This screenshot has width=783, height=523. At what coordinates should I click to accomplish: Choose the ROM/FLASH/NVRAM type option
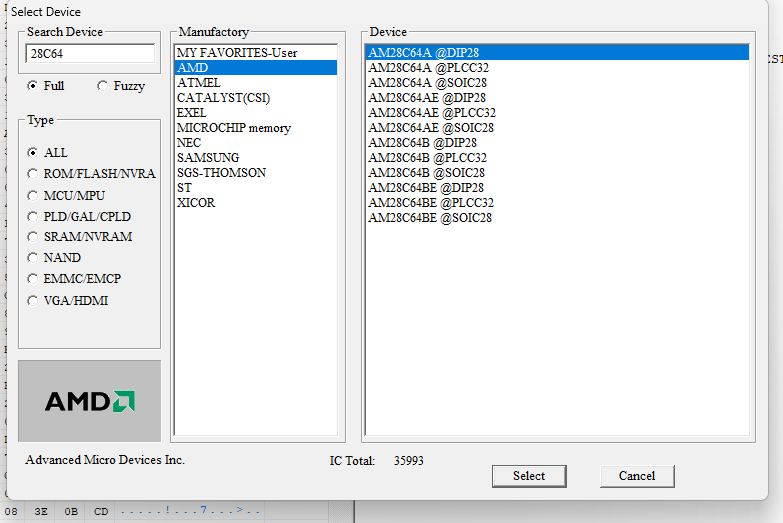click(33, 174)
